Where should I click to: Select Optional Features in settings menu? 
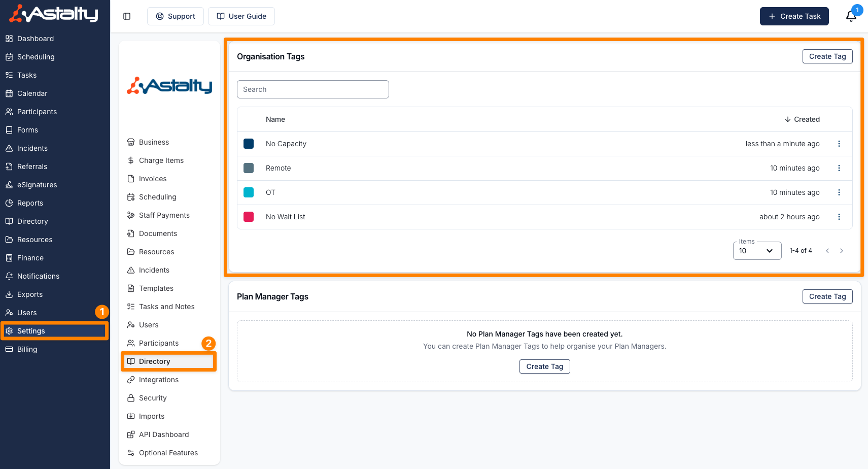(x=169, y=453)
